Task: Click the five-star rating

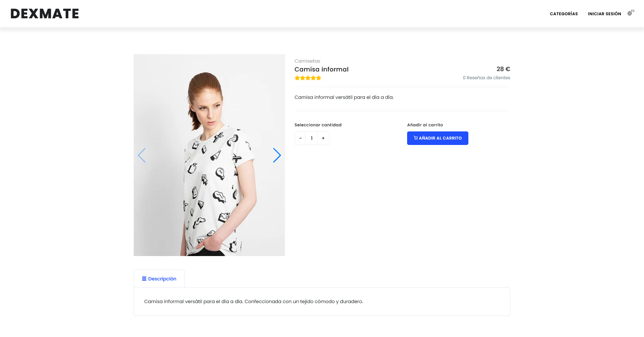Action: [x=308, y=78]
